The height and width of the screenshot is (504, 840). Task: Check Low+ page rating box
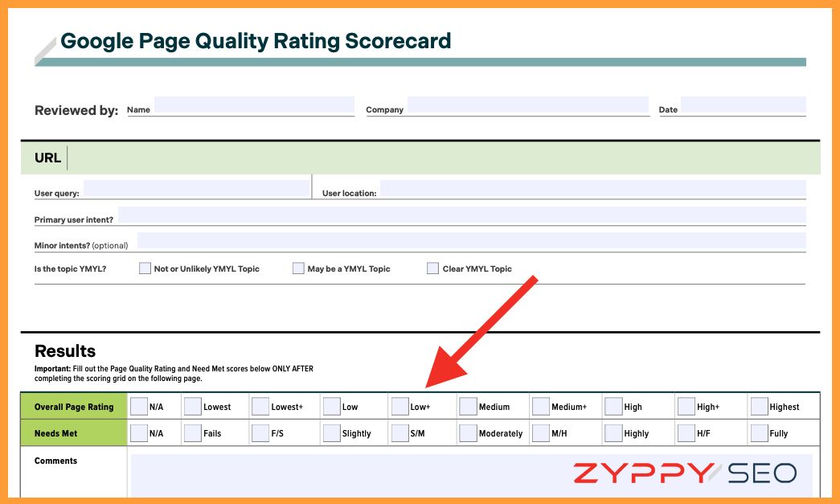point(400,407)
